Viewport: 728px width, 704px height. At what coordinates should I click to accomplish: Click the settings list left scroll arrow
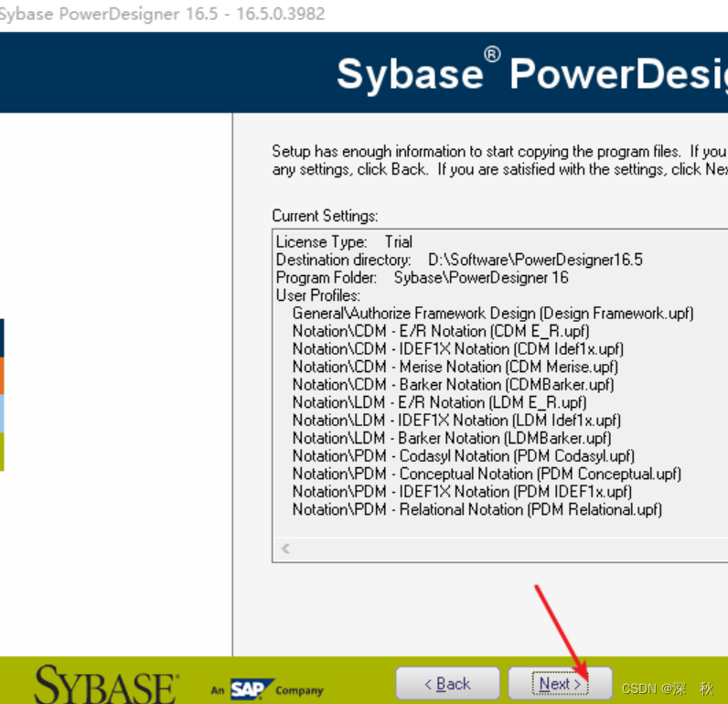pos(285,549)
